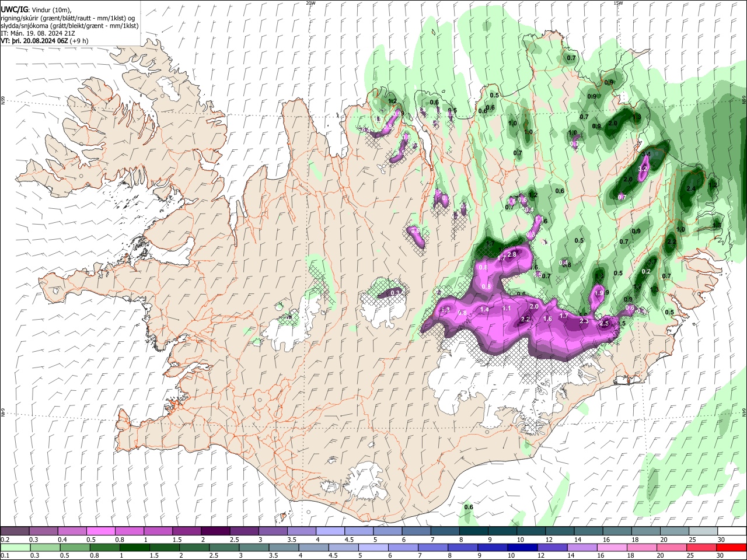
Task: Select the initial time line "IT: Mán. 19. 08. 2024 21Z"
Action: [38, 33]
